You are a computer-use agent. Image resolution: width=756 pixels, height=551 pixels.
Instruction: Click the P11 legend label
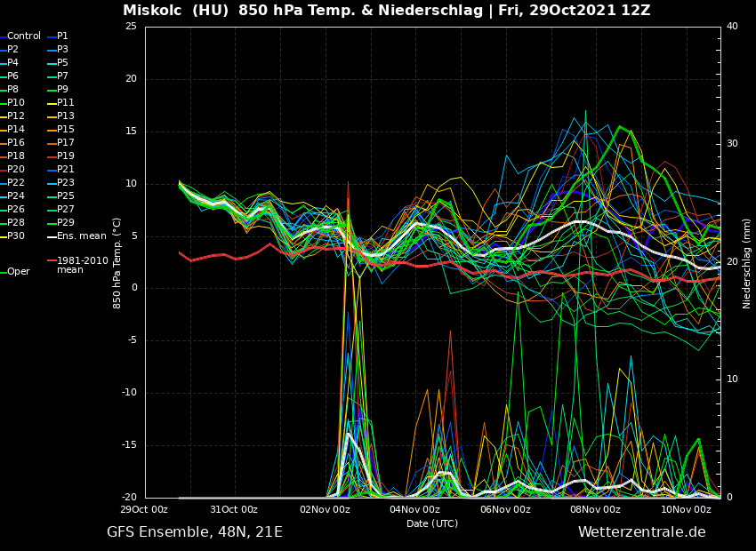(66, 103)
